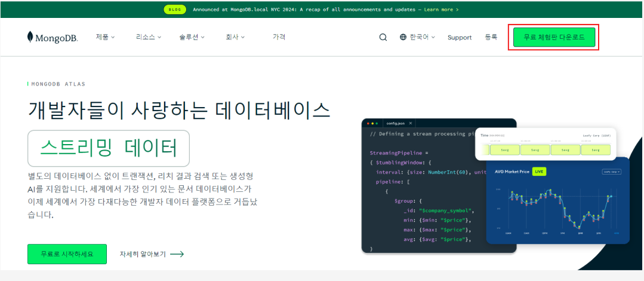Click the 무료로 시작하세요 button
The image size is (644, 281).
pyautogui.click(x=67, y=254)
